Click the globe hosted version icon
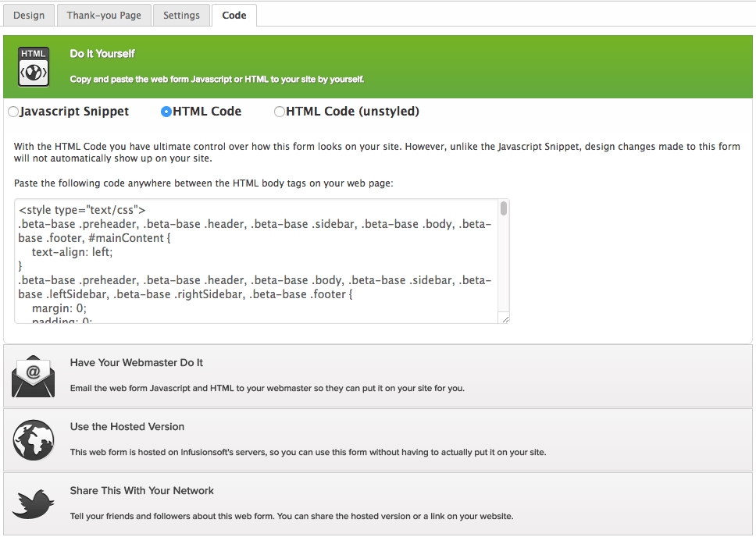The width and height of the screenshot is (756, 537). click(x=34, y=439)
